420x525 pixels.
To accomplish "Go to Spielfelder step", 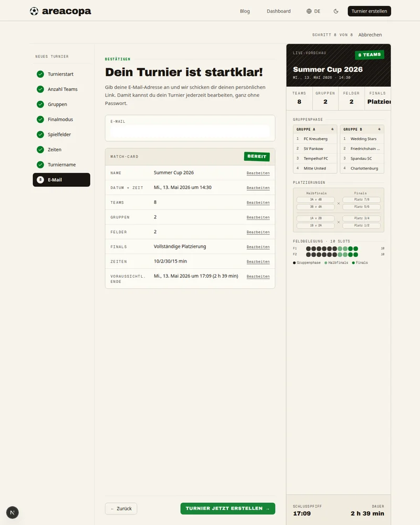I will (61, 134).
